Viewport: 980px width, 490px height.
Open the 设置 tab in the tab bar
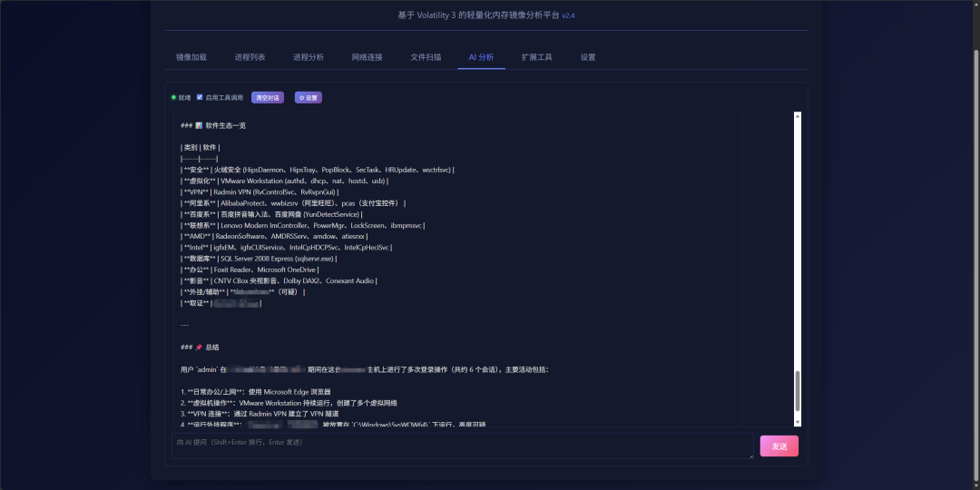pyautogui.click(x=588, y=57)
